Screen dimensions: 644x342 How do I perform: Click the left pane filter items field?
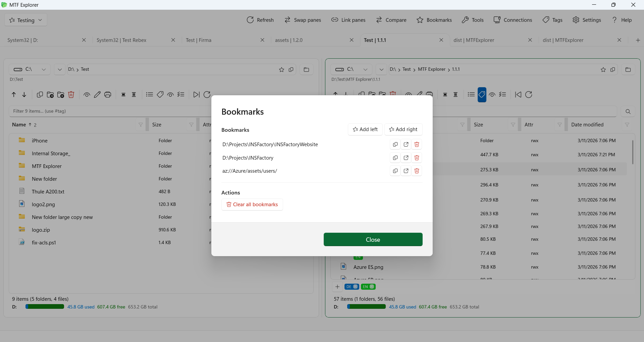[111, 111]
